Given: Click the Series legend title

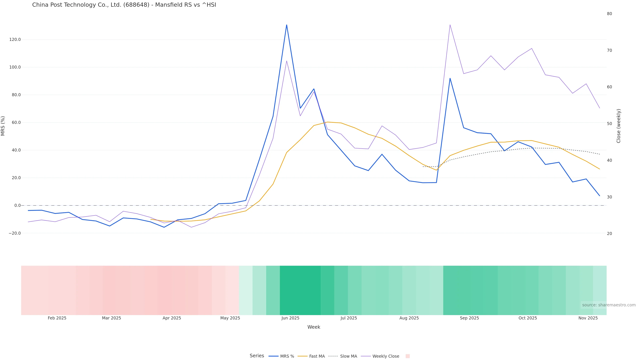Looking at the screenshot, I should pyautogui.click(x=257, y=356).
